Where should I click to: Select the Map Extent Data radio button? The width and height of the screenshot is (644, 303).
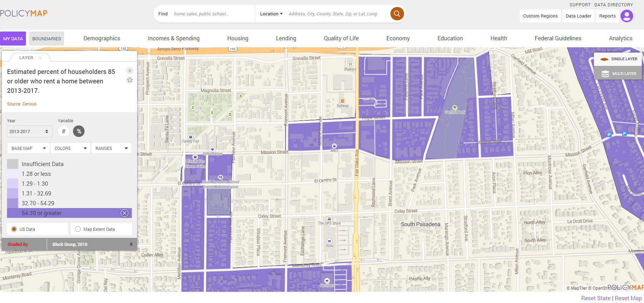(78, 229)
